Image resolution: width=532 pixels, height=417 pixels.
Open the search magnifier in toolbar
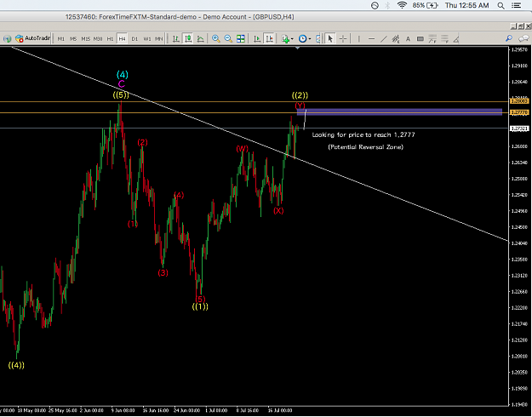pos(509,38)
